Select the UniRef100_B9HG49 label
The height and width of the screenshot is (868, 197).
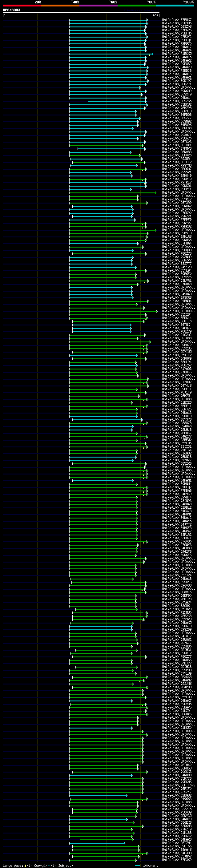[x=177, y=176]
